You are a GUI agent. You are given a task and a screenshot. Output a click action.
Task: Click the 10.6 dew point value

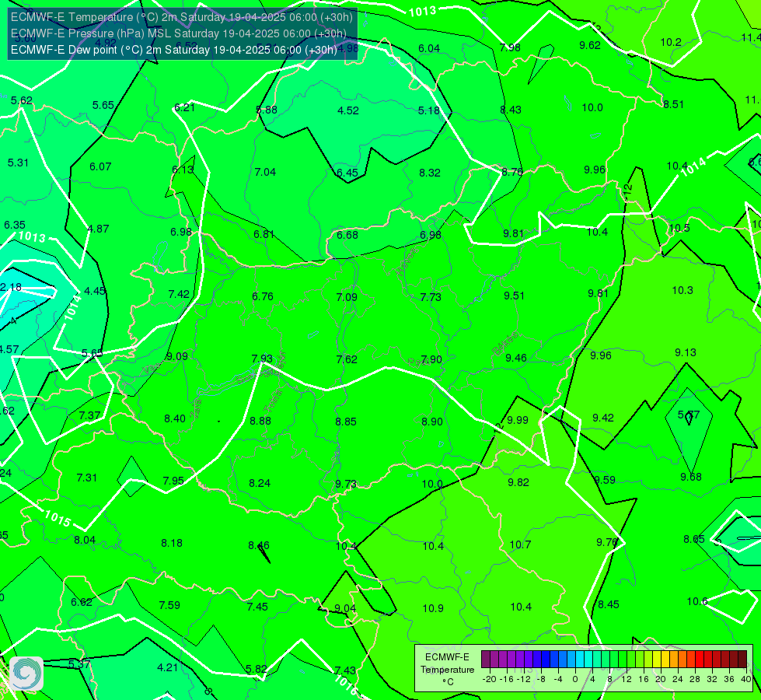click(x=697, y=602)
